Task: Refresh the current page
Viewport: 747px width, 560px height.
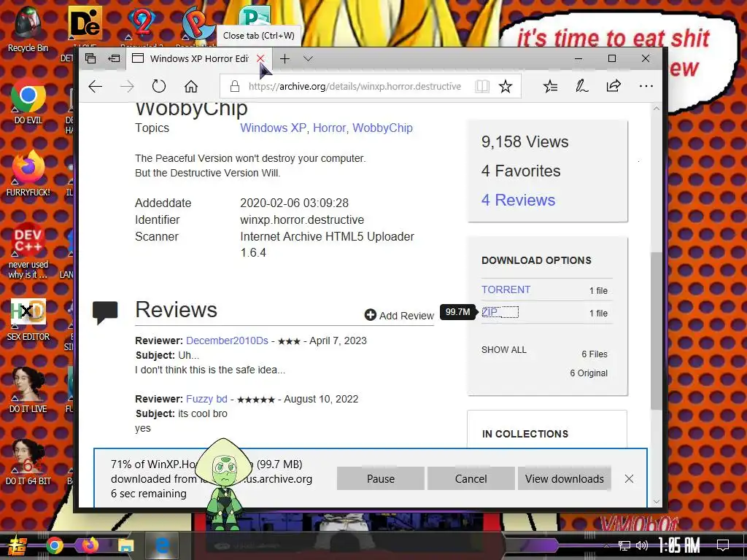Action: coord(158,86)
